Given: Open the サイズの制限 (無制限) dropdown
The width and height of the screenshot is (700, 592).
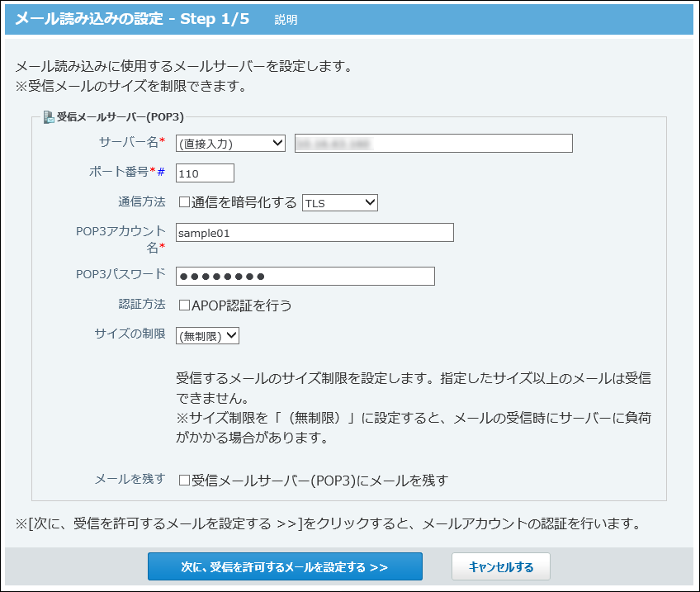Looking at the screenshot, I should click(207, 336).
